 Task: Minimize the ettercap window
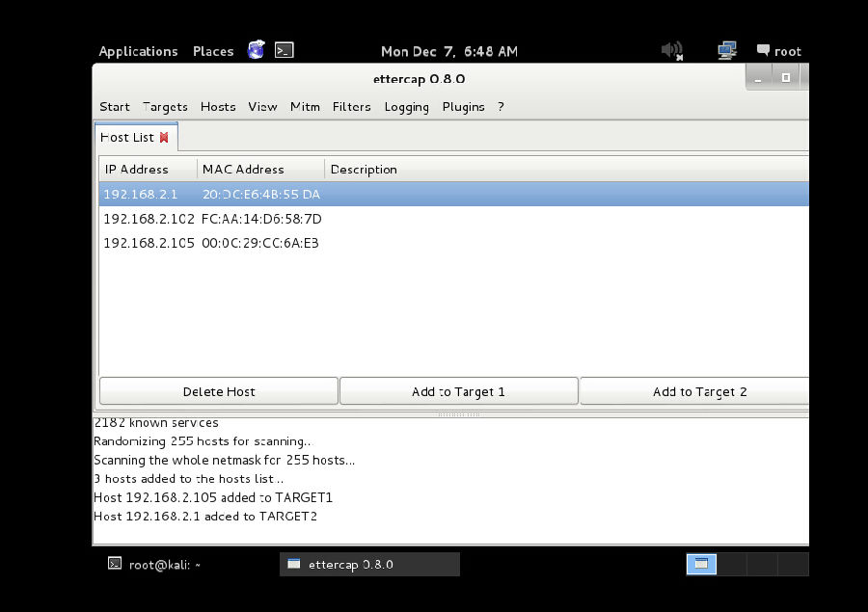click(x=758, y=78)
